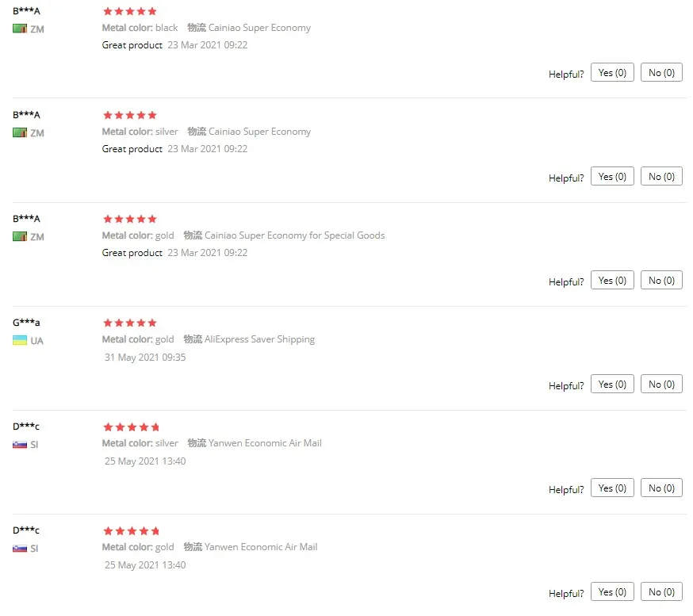The height and width of the screenshot is (616, 693).
Task: Vote No on the Special Goods gold review
Action: pyautogui.click(x=661, y=280)
